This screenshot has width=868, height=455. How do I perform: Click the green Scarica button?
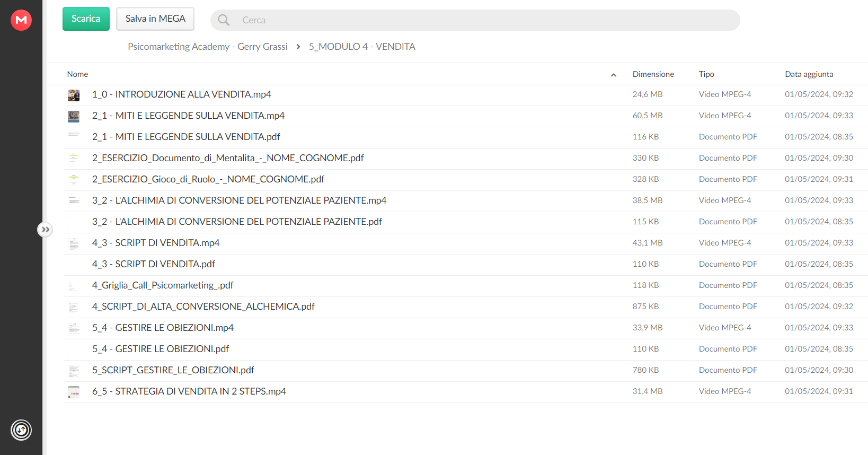[86, 19]
